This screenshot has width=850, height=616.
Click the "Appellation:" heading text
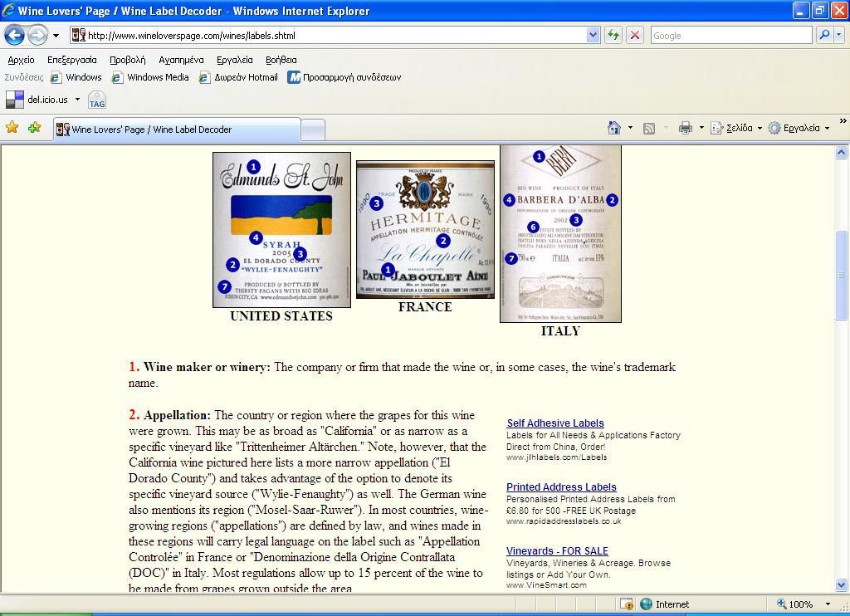tap(177, 415)
